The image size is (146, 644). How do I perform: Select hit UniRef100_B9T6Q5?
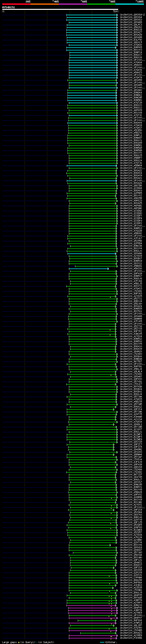click(x=131, y=598)
